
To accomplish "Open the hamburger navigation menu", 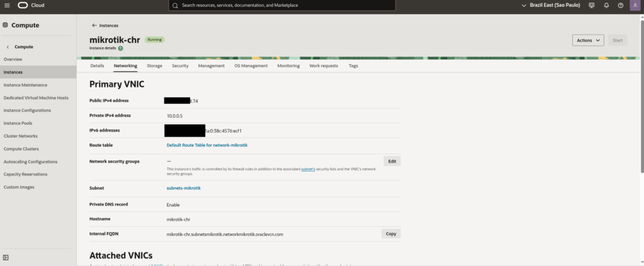I will click(7, 5).
